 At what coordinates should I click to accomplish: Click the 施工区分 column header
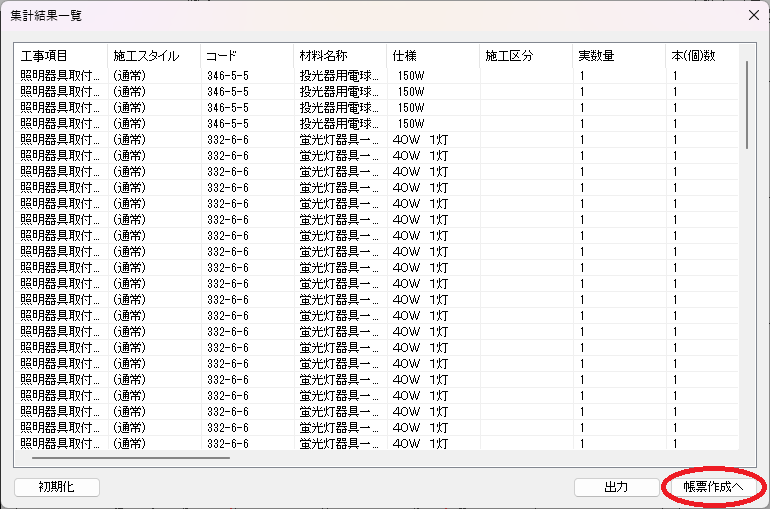[526, 55]
